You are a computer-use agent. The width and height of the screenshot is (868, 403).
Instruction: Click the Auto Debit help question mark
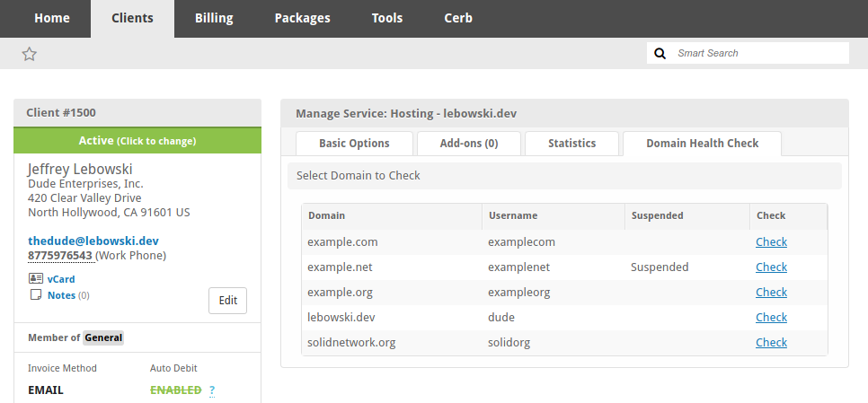tap(212, 390)
